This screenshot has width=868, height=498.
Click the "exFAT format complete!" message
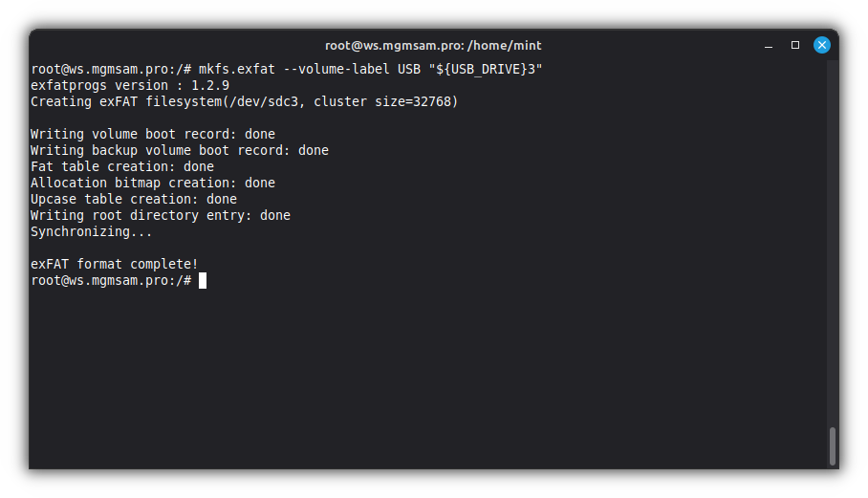[x=115, y=264]
